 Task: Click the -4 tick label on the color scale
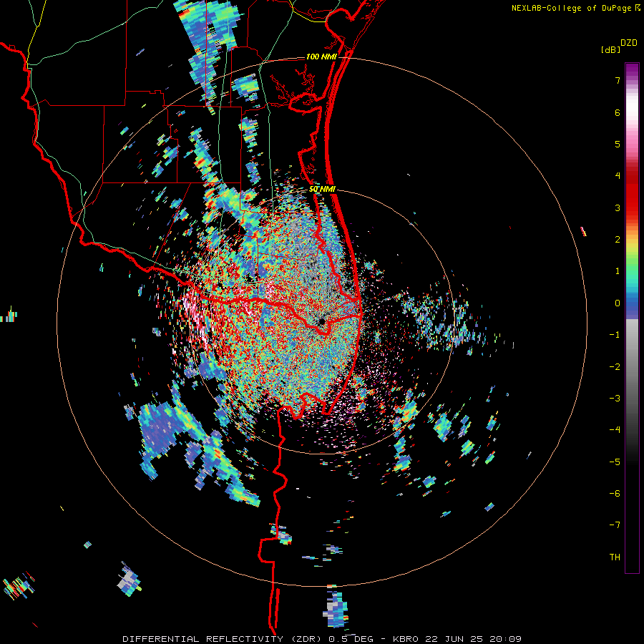coord(615,430)
